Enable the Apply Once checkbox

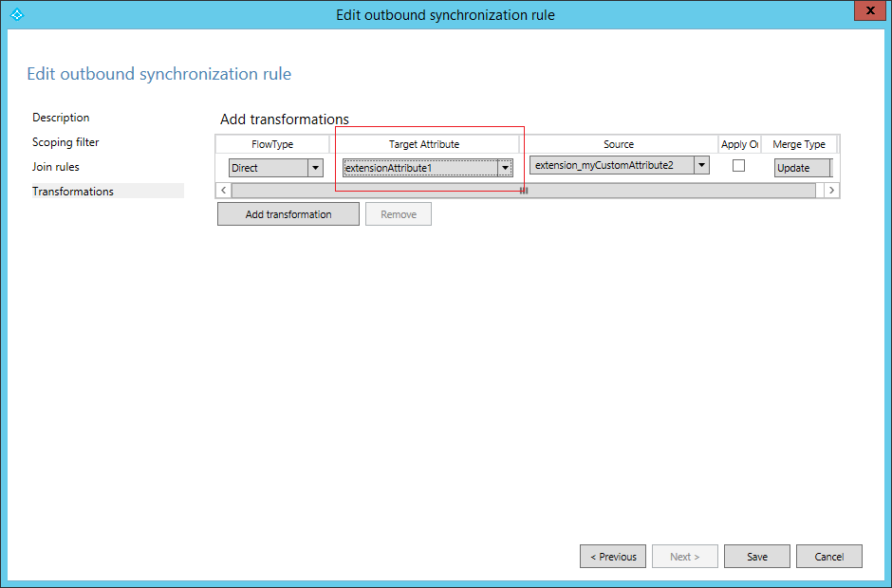coord(738,164)
